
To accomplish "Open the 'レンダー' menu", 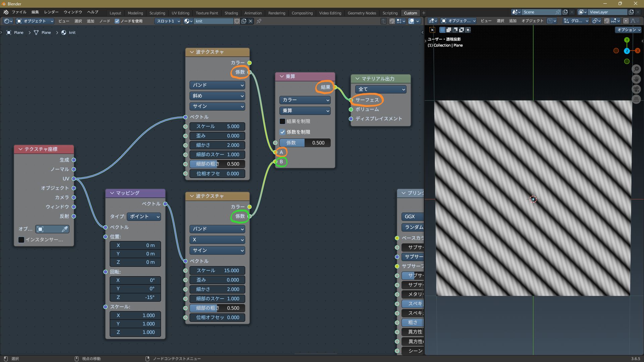I will pyautogui.click(x=51, y=12).
